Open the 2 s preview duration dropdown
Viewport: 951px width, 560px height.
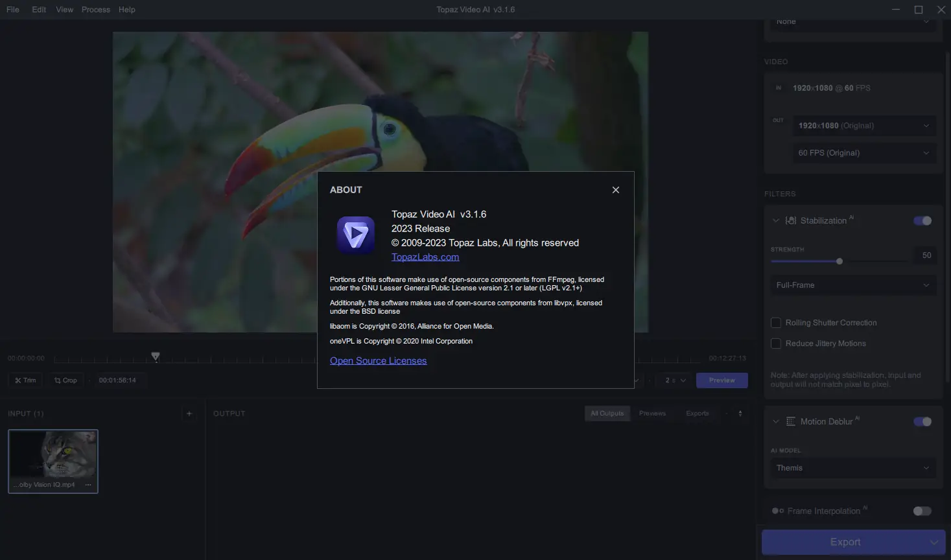(x=675, y=380)
